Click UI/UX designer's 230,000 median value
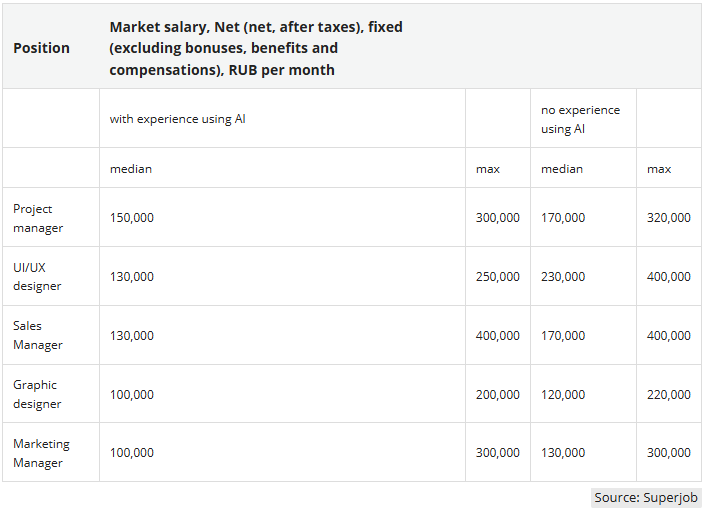708x512 pixels. point(563,276)
